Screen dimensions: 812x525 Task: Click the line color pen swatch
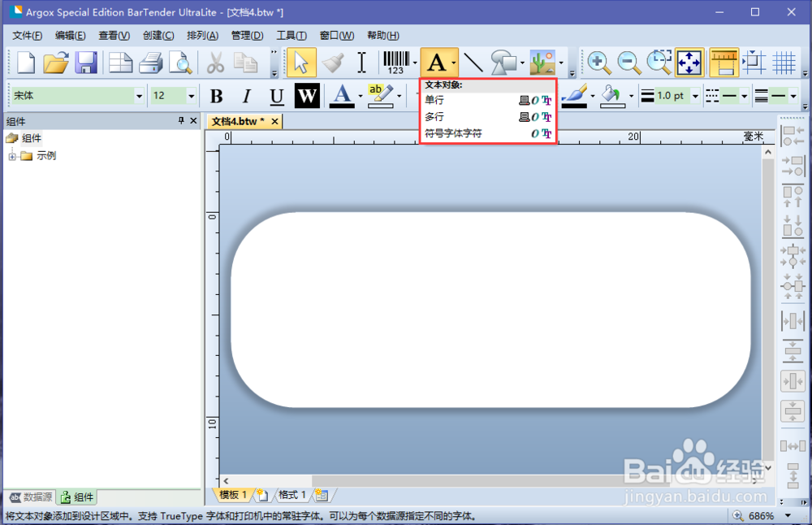pos(574,96)
